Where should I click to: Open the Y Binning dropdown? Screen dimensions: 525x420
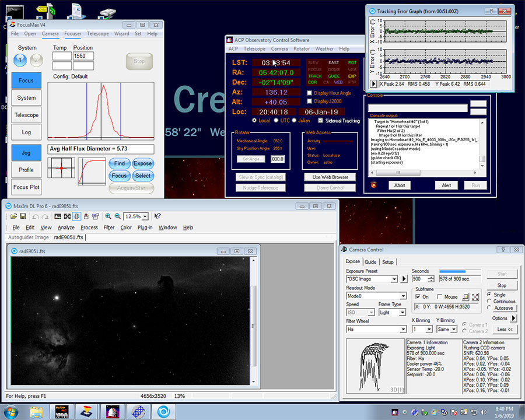[454, 330]
